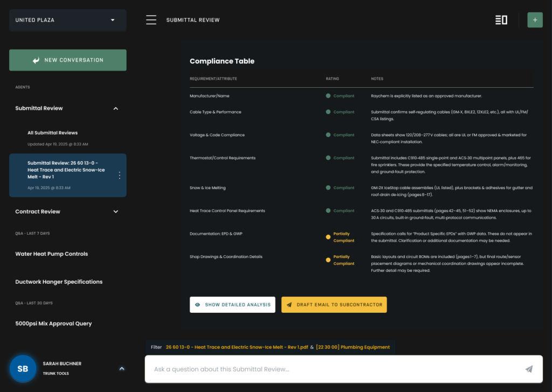Open All Submittal Reviews
The width and height of the screenshot is (552, 392).
53,132
